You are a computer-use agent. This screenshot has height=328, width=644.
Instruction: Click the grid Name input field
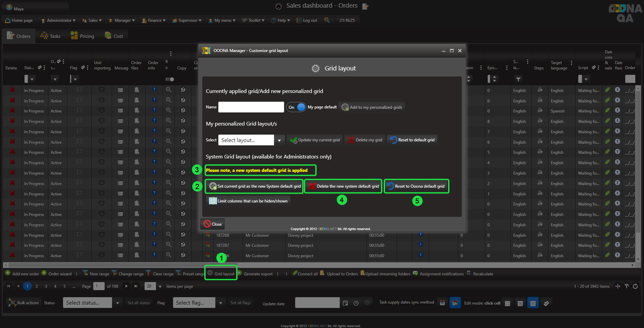tap(251, 107)
